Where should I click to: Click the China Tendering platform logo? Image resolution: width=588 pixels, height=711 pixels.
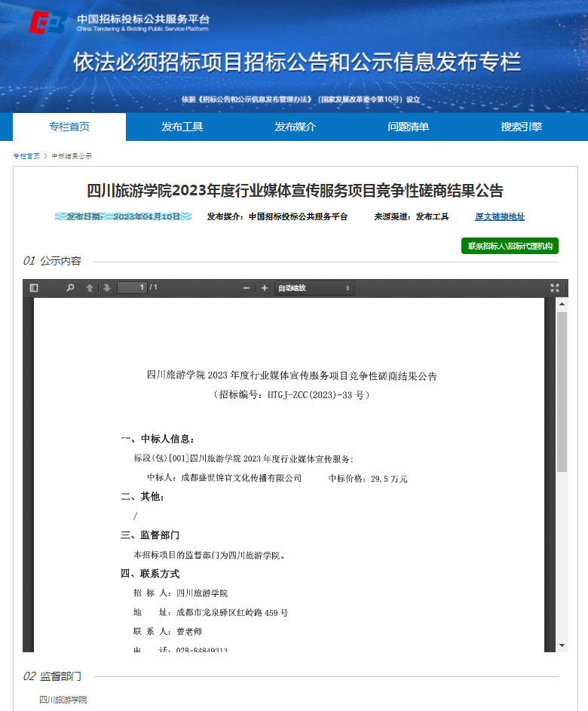pyautogui.click(x=120, y=22)
